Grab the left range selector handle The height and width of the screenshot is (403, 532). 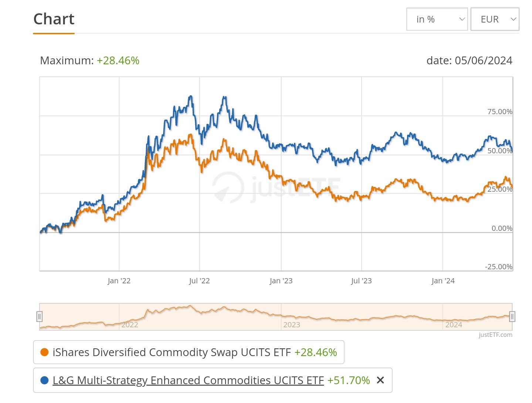[40, 317]
